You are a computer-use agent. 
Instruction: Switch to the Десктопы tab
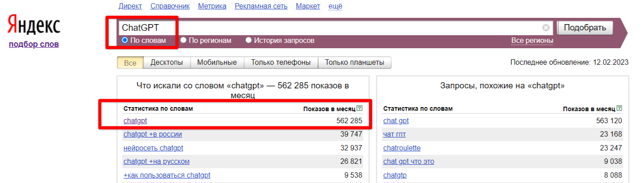(x=167, y=62)
